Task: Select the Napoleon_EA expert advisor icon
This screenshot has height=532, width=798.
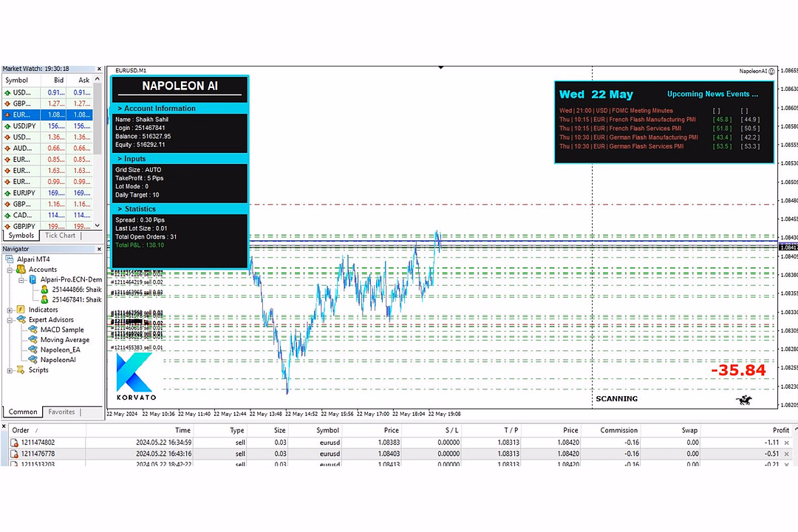Action: point(33,349)
